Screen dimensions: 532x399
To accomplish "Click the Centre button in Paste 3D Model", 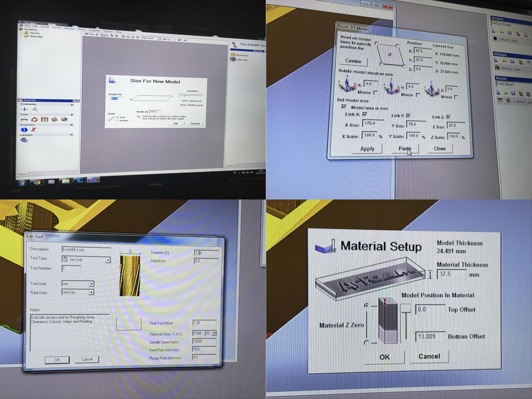I will pos(353,61).
